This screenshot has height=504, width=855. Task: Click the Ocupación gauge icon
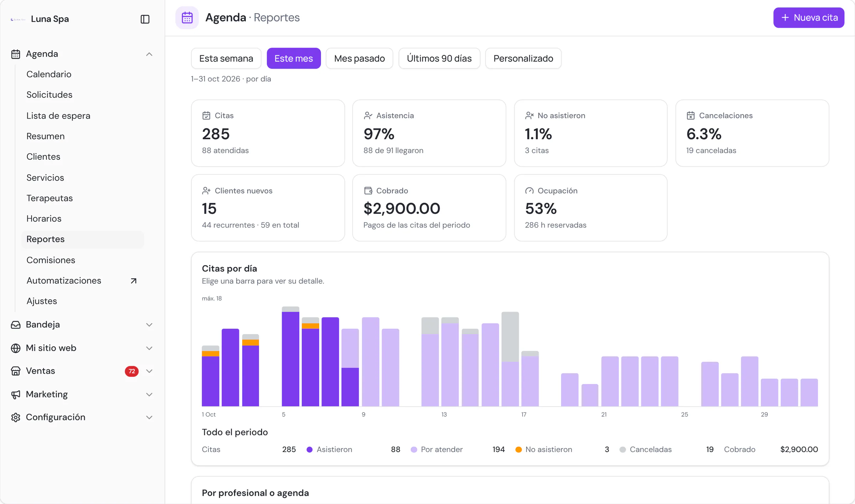pyautogui.click(x=529, y=191)
